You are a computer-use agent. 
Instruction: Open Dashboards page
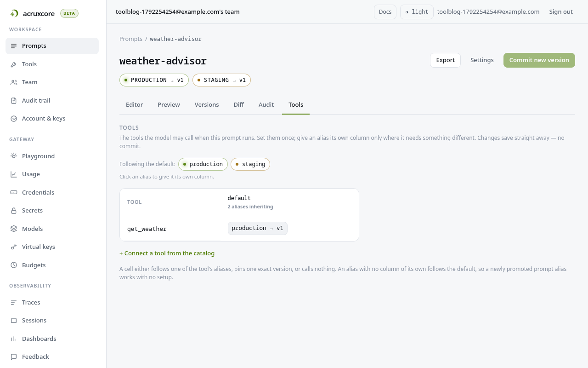(52, 339)
